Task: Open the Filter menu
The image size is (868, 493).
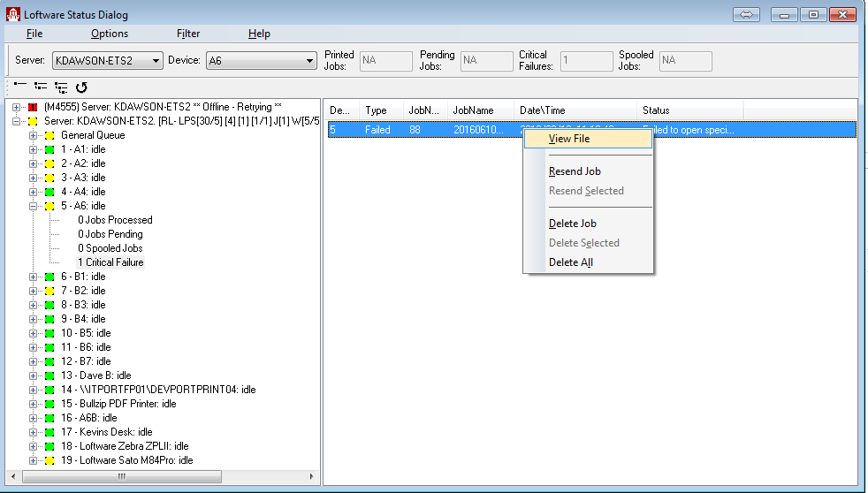Action: coord(188,34)
